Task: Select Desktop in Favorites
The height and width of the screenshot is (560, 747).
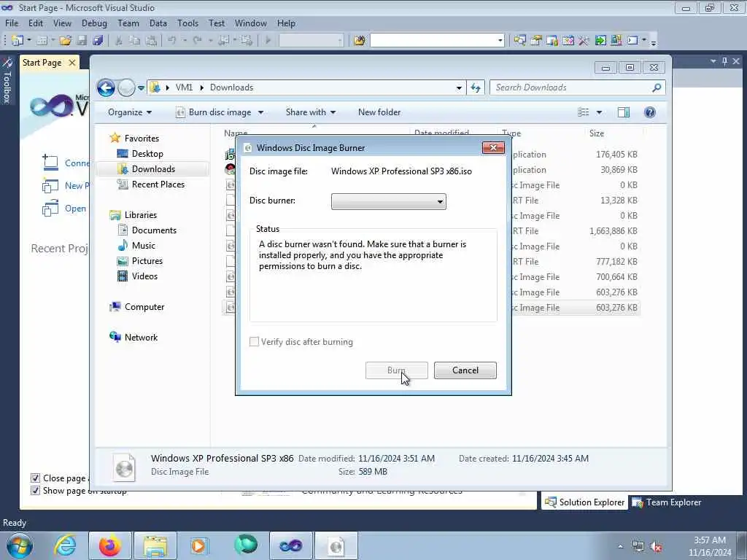Action: [147, 154]
